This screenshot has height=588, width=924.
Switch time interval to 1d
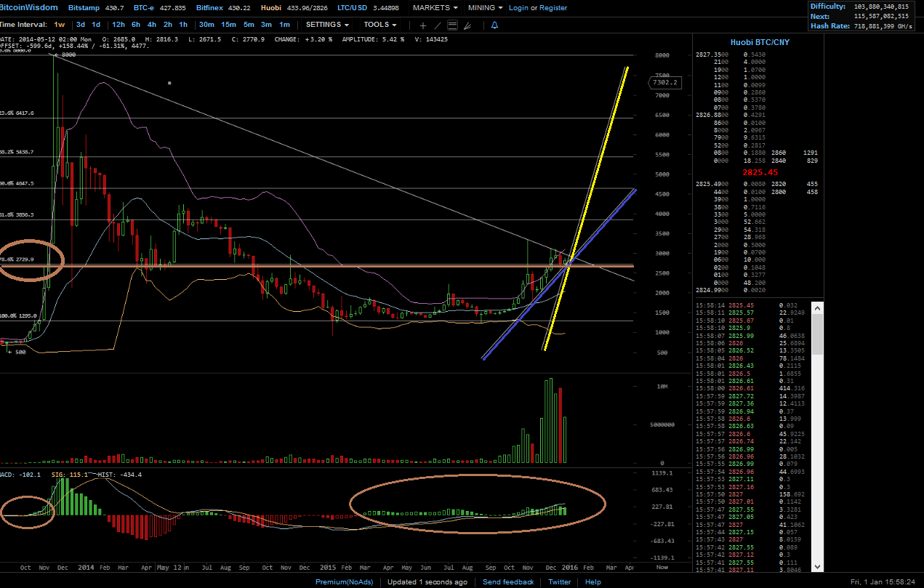(x=96, y=25)
